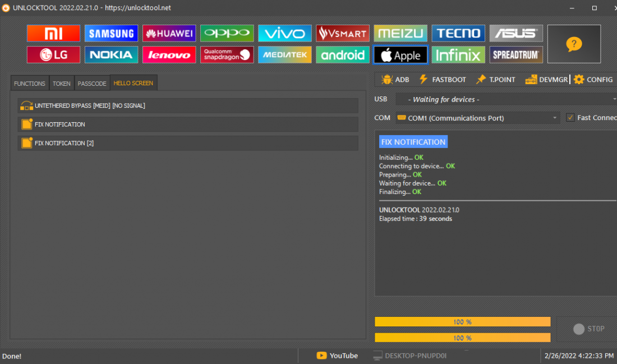The width and height of the screenshot is (617, 364).
Task: Open the Android section tile
Action: (x=343, y=55)
